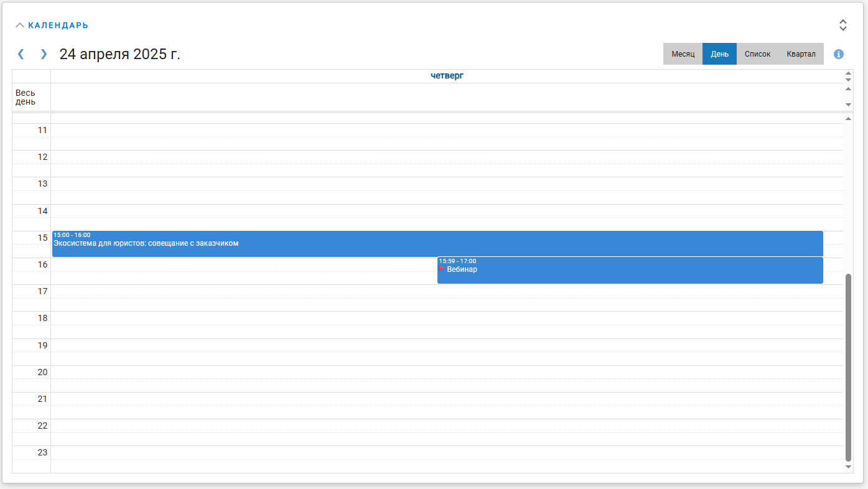Select the День view tab

[x=719, y=54]
